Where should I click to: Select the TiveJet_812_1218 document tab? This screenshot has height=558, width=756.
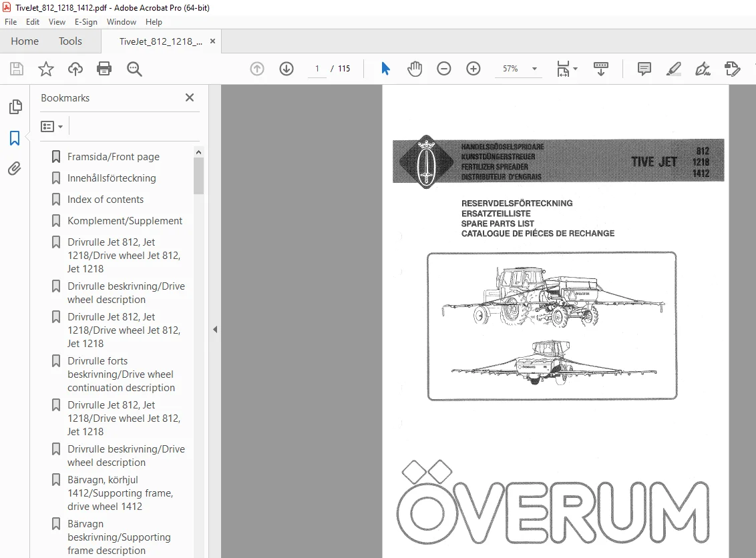click(160, 41)
